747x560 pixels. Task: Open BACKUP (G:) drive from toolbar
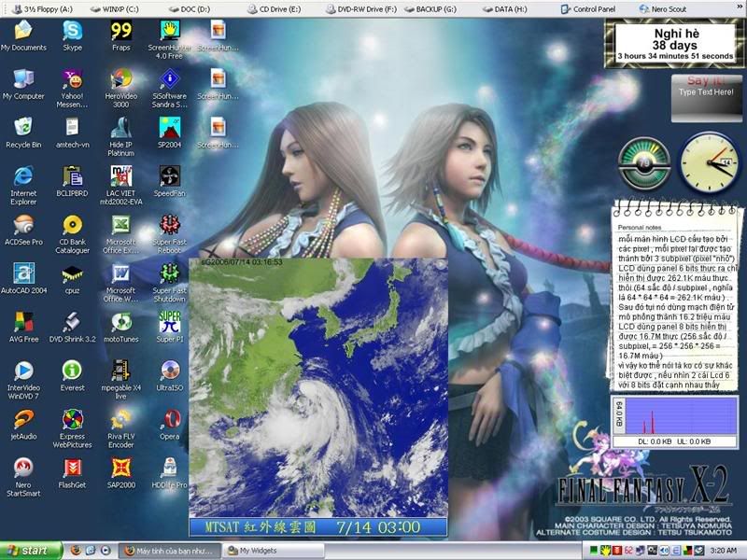click(430, 8)
